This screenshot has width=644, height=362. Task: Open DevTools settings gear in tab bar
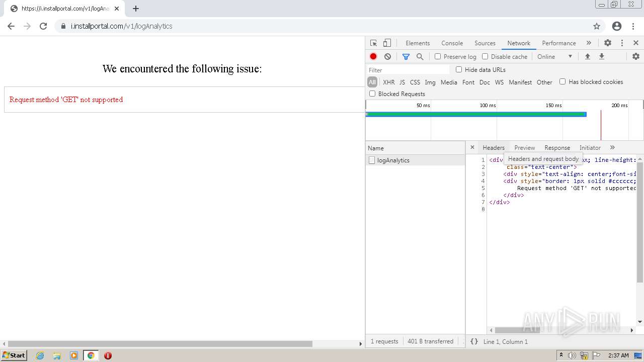[608, 43]
